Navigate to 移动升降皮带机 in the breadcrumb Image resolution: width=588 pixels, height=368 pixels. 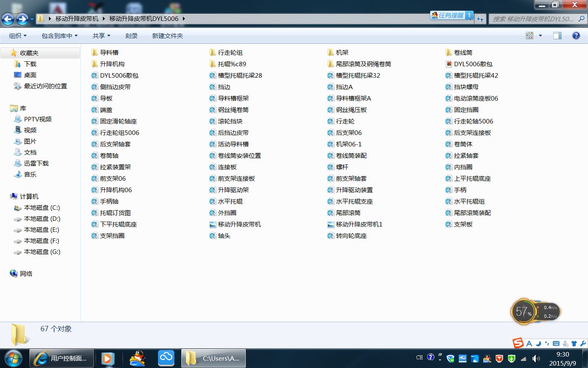click(77, 18)
